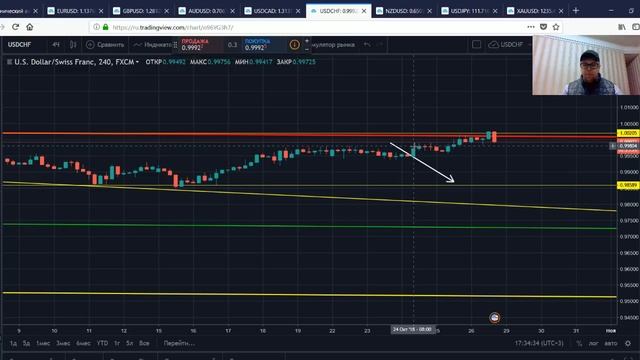Toggle the auto (авто) price scale
The image size is (640, 360).
[611, 344]
